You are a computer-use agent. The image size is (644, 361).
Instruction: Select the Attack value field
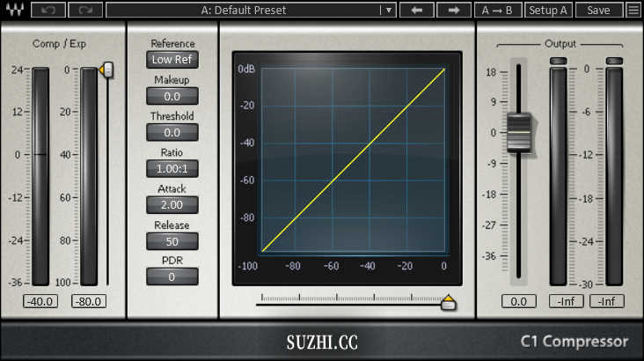point(172,204)
